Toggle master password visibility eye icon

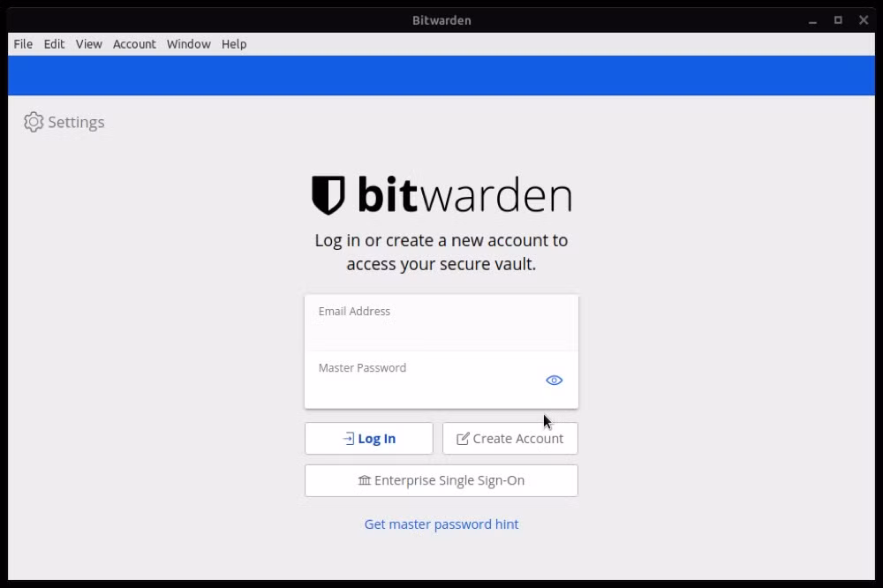[x=555, y=381]
